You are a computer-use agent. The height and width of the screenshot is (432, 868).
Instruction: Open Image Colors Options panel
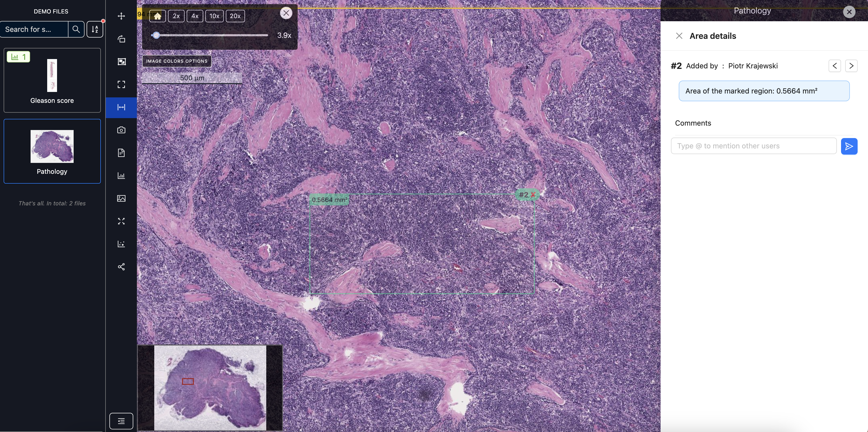coord(177,61)
